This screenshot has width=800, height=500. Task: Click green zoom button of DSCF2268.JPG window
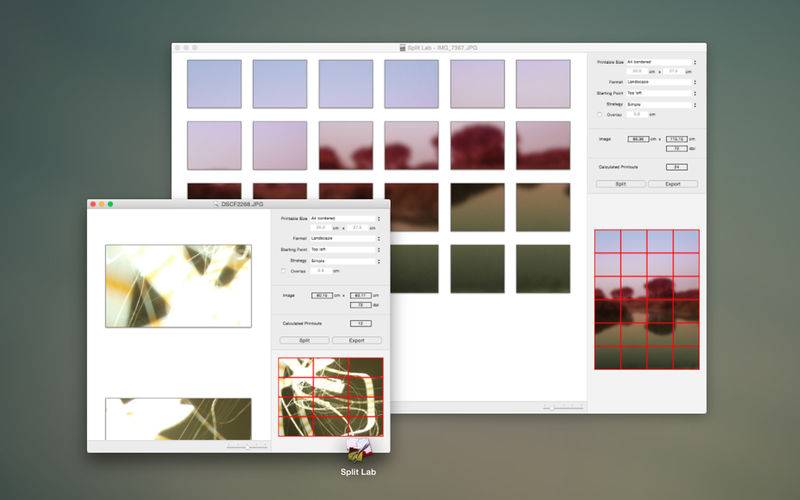(x=110, y=203)
